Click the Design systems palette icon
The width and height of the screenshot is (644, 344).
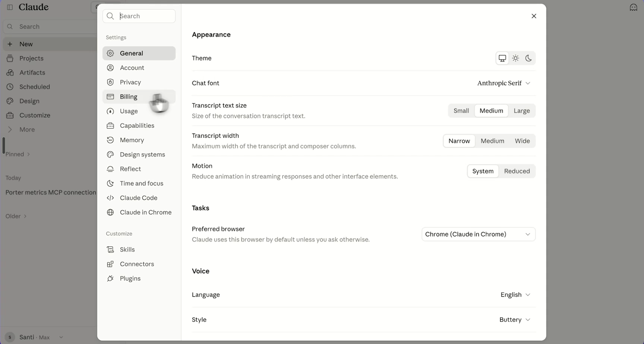click(x=110, y=155)
